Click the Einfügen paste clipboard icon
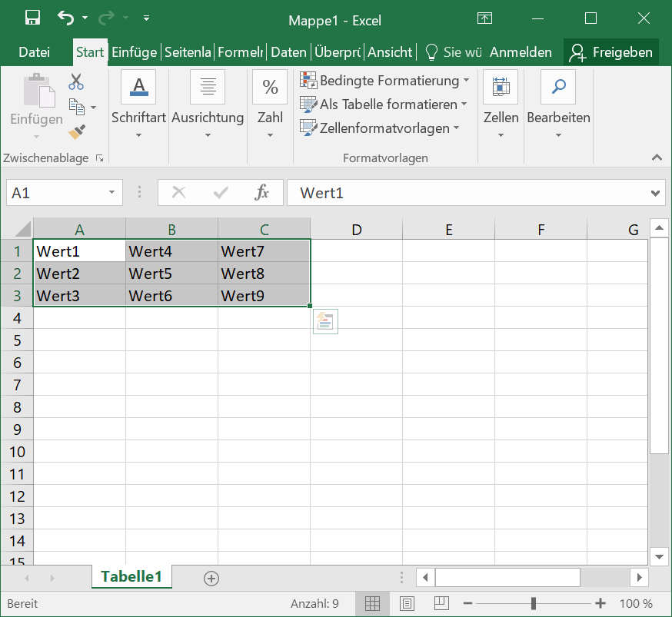 coord(39,90)
